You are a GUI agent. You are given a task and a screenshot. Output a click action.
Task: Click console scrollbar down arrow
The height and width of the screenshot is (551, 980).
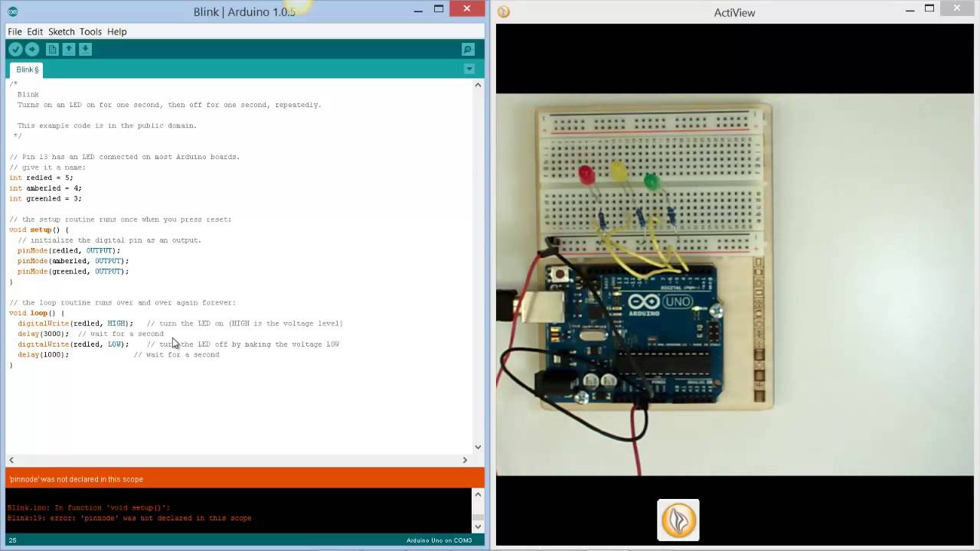click(479, 526)
